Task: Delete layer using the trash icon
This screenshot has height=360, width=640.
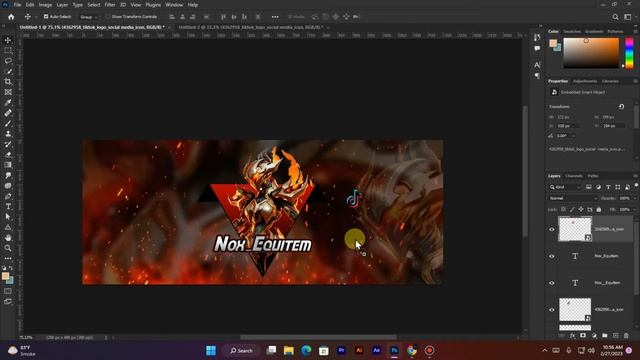Action: [626, 336]
